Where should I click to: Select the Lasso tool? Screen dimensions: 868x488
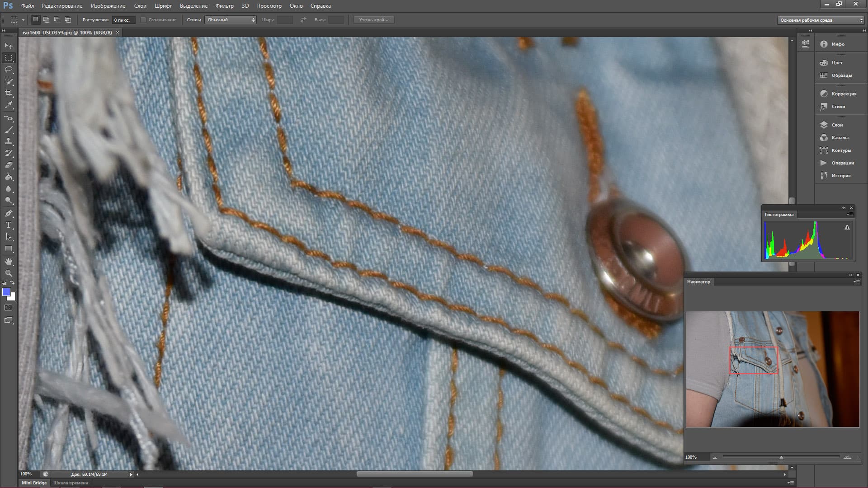[9, 70]
